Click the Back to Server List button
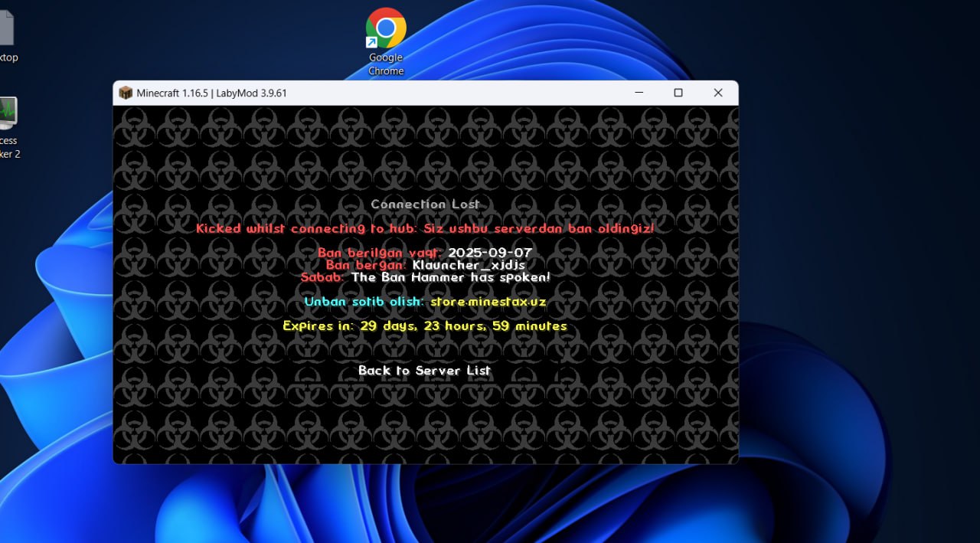 424,371
